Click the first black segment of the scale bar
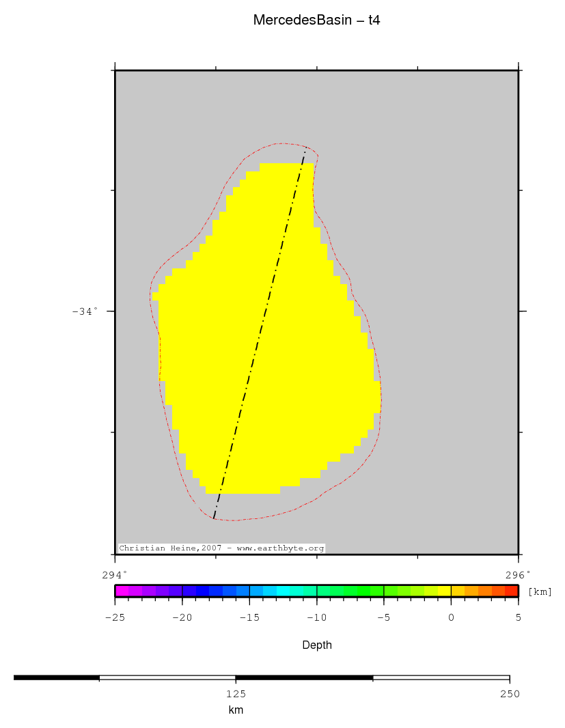Image resolution: width=565 pixels, height=728 pixels. tap(57, 677)
